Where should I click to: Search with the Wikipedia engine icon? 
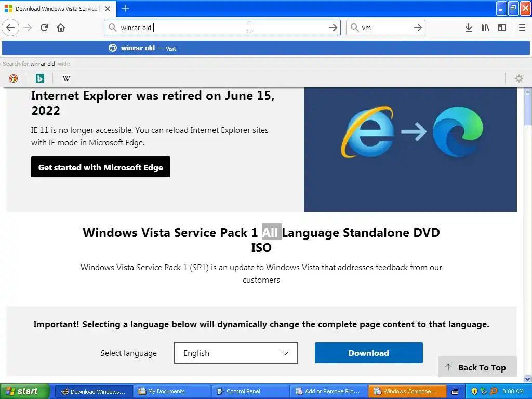click(x=66, y=79)
